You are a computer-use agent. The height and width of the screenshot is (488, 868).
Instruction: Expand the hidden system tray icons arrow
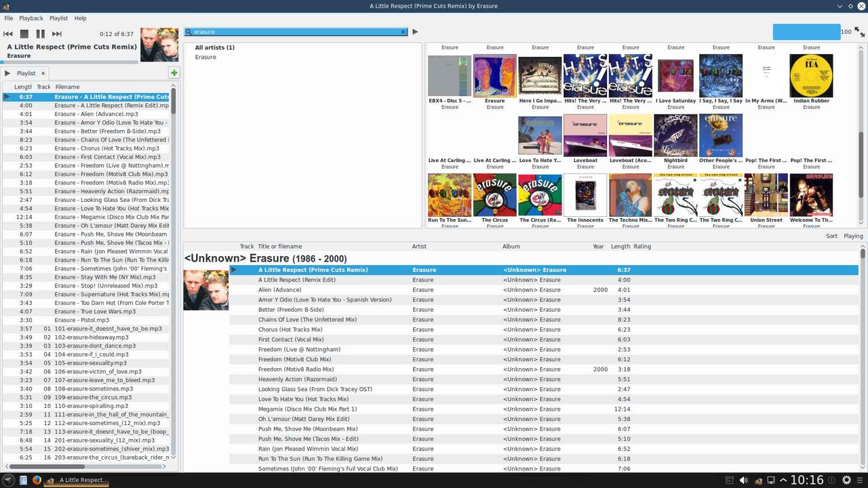pyautogui.click(x=783, y=481)
